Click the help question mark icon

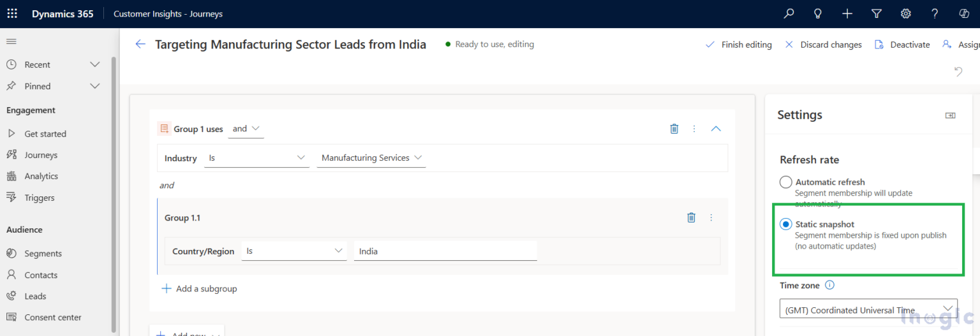click(x=935, y=13)
